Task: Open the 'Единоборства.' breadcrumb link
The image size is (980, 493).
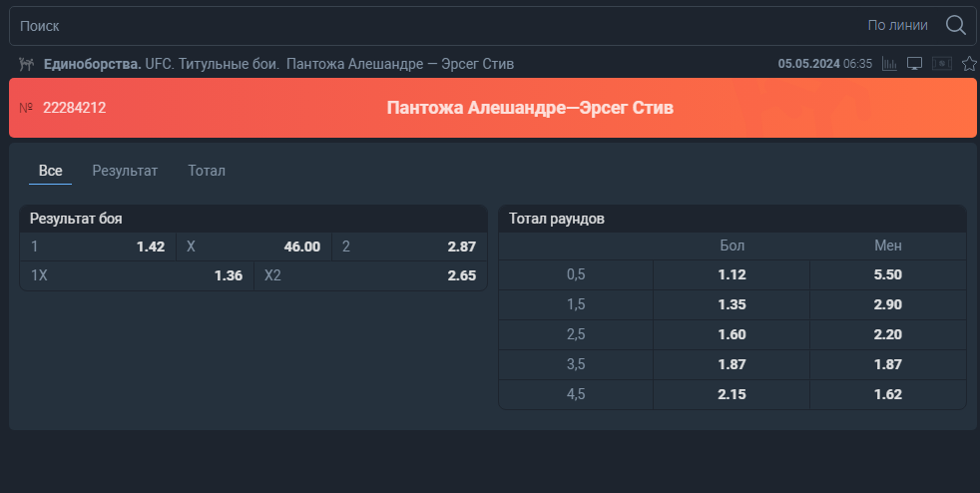Action: (93, 64)
